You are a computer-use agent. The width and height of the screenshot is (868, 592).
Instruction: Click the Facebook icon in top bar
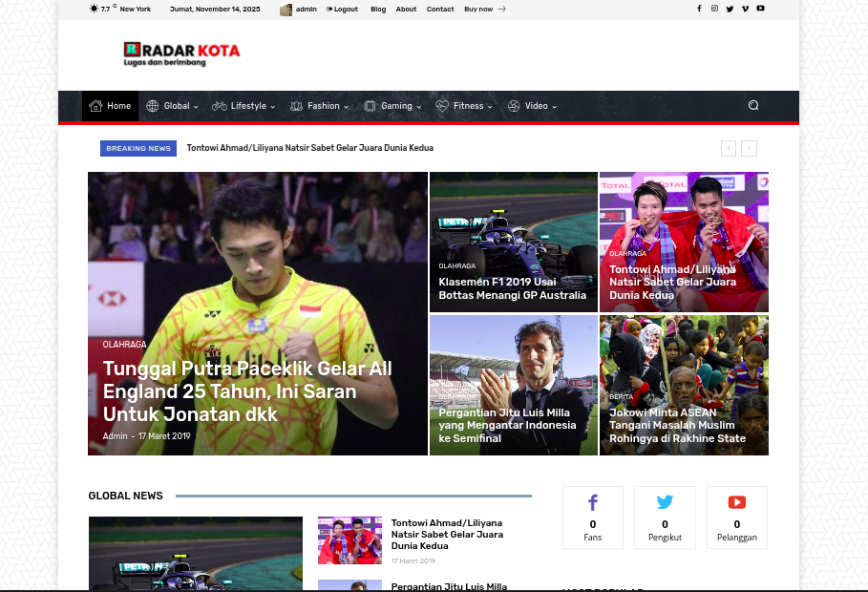coord(699,9)
